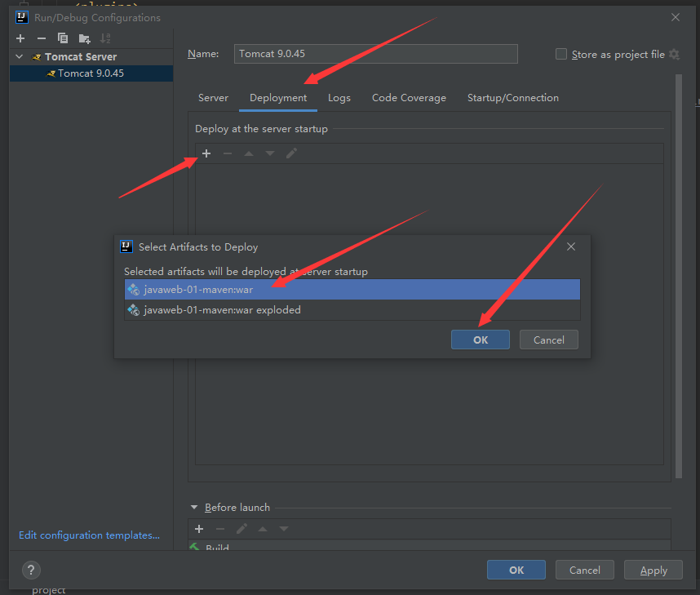
Task: Edit the Before launch task
Action: [x=241, y=530]
